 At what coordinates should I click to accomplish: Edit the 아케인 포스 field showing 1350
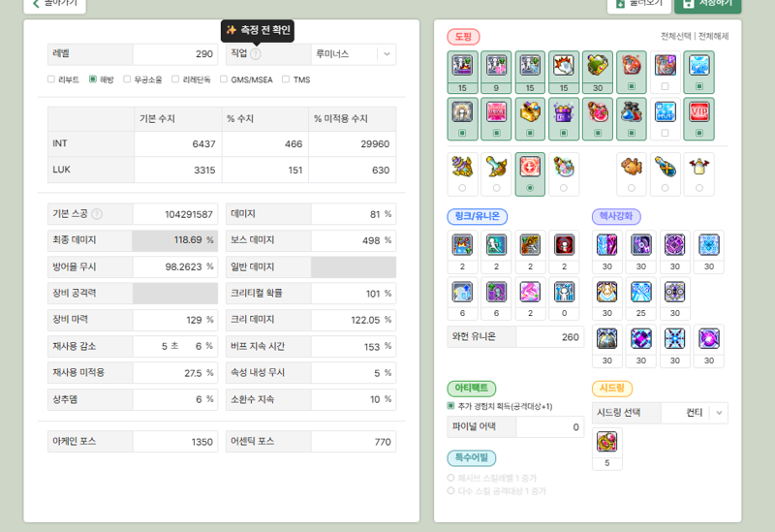coord(175,442)
